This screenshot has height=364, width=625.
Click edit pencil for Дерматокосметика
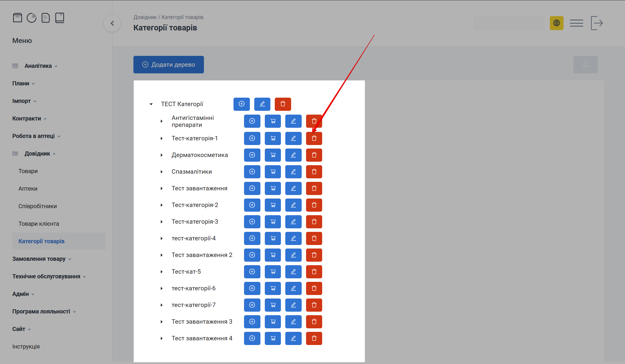point(293,155)
